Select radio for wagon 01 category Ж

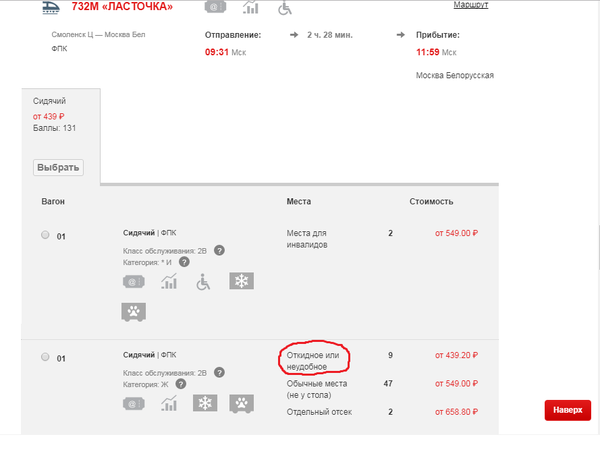click(x=45, y=357)
